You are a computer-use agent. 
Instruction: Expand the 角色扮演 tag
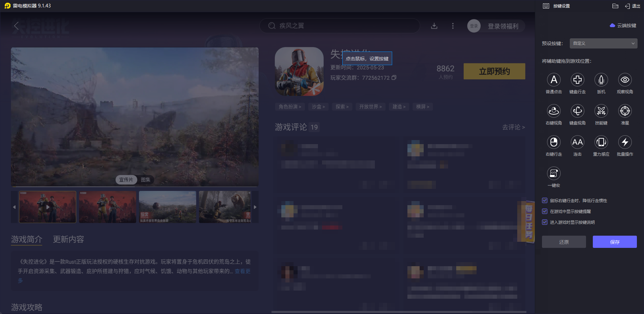click(290, 107)
